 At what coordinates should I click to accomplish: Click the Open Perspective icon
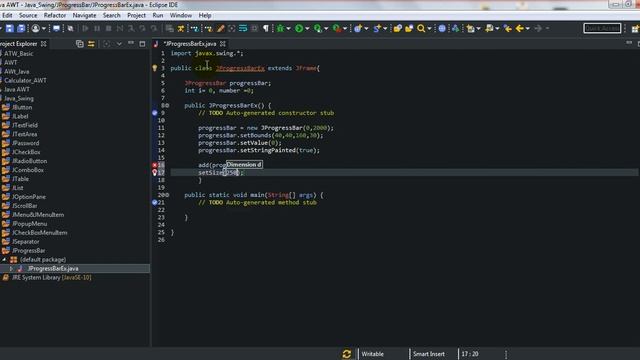click(x=635, y=29)
